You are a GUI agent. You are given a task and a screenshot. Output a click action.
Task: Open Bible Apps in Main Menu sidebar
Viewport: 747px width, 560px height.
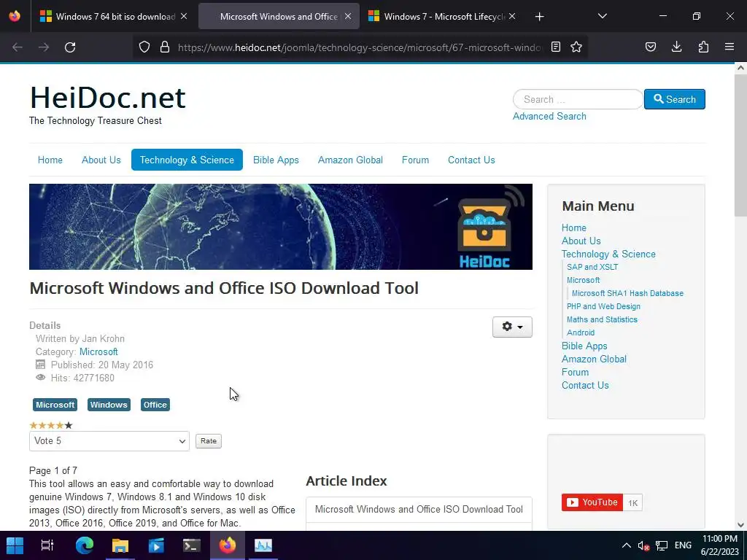tap(584, 346)
